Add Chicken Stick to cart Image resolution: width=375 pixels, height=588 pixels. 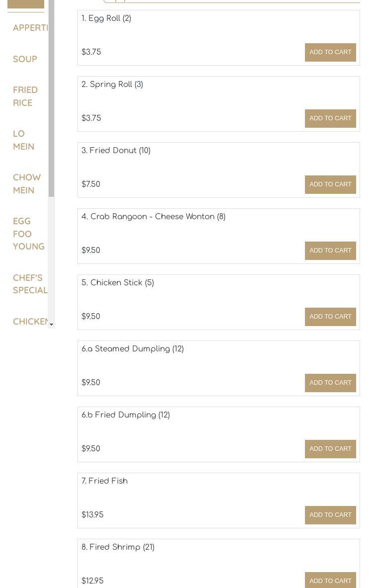coord(330,317)
